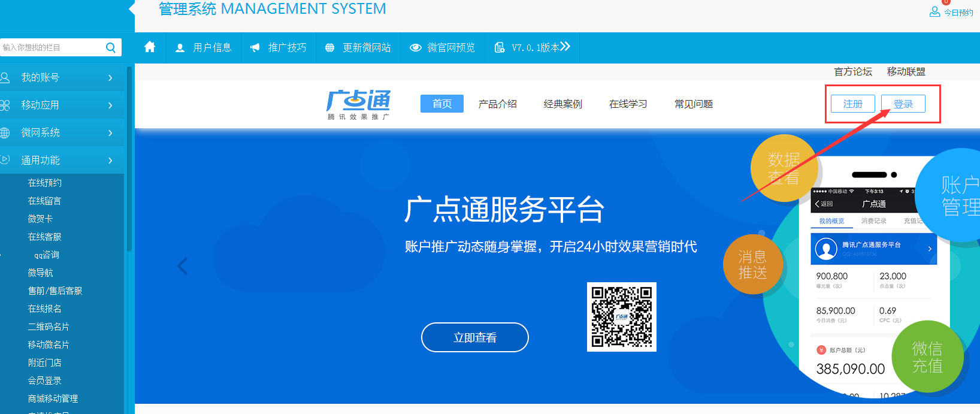Click the 立即查看 button on the banner

coord(475,337)
